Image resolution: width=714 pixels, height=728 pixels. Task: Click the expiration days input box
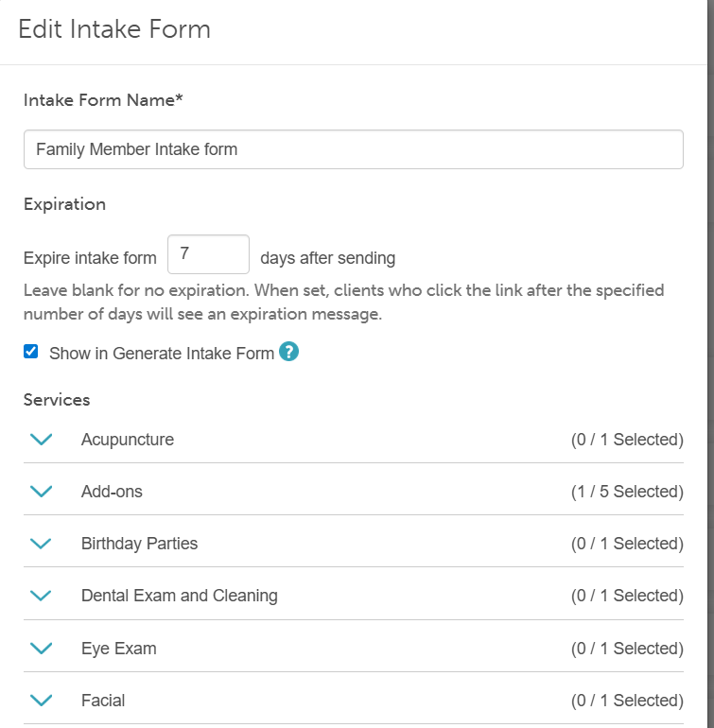point(208,254)
